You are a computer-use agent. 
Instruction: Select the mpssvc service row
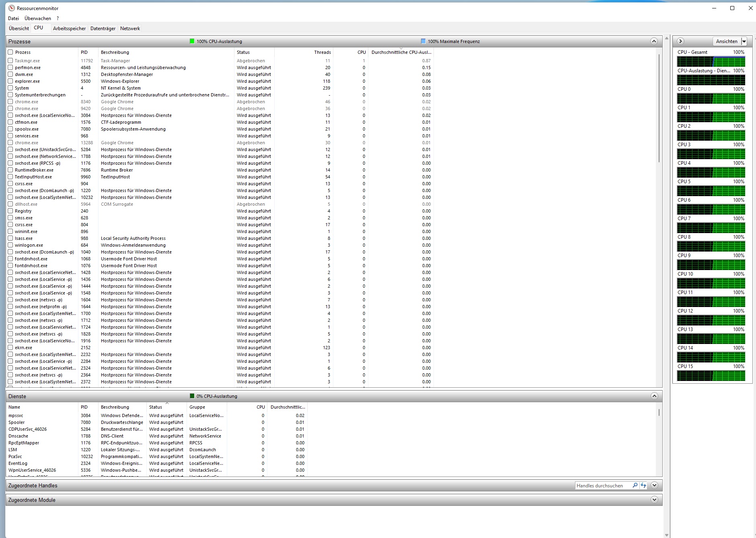pos(157,415)
